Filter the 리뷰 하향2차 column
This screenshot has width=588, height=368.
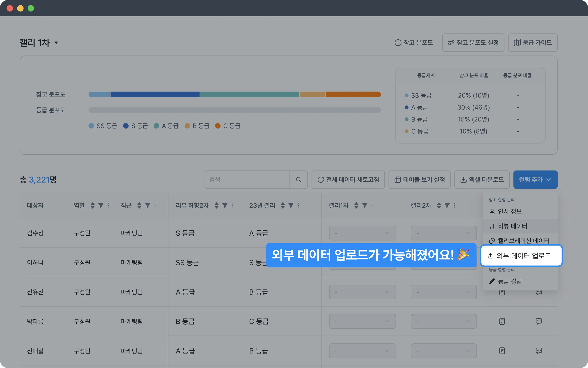pyautogui.click(x=225, y=205)
